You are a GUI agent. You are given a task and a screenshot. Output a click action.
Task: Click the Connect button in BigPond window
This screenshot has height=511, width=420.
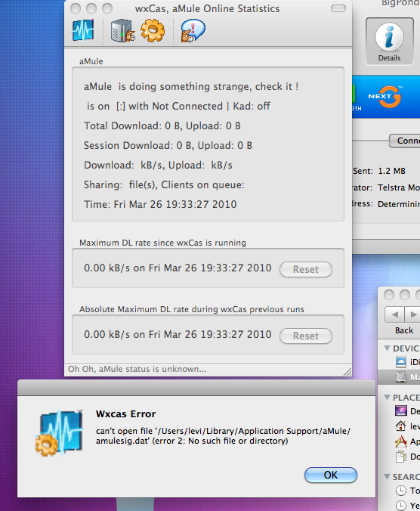pos(405,141)
